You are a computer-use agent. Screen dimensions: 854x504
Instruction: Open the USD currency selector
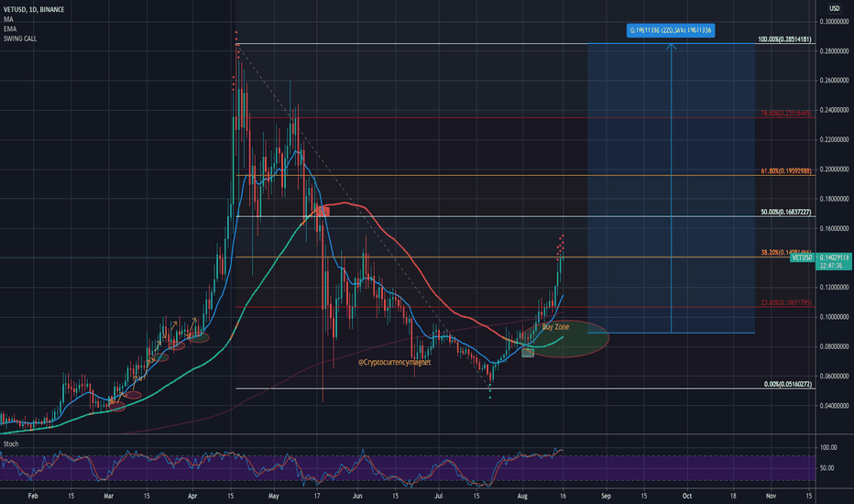pos(835,8)
